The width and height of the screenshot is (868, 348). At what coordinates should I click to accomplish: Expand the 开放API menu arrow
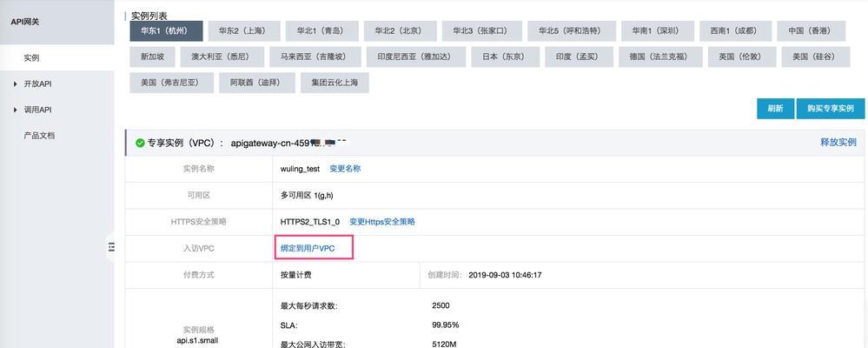pyautogui.click(x=15, y=84)
